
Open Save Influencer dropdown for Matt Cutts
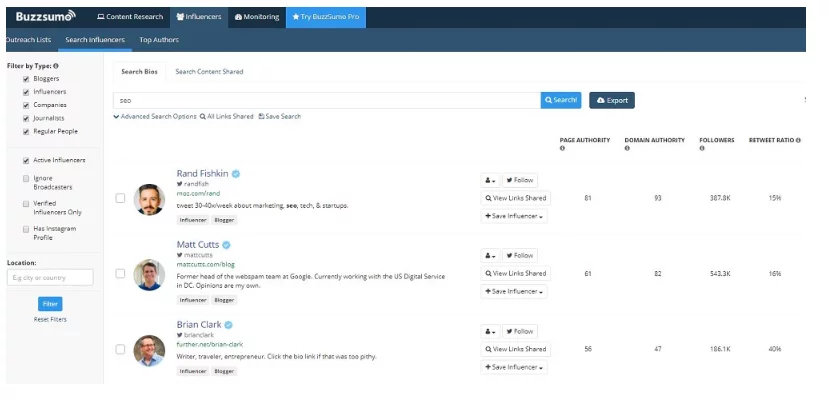[x=514, y=292]
